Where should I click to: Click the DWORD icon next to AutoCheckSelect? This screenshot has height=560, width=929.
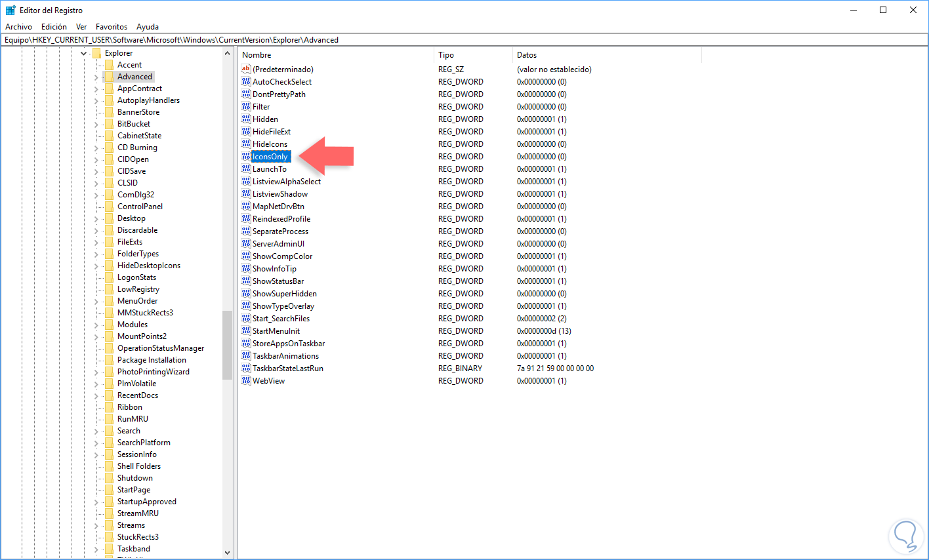[x=246, y=81]
